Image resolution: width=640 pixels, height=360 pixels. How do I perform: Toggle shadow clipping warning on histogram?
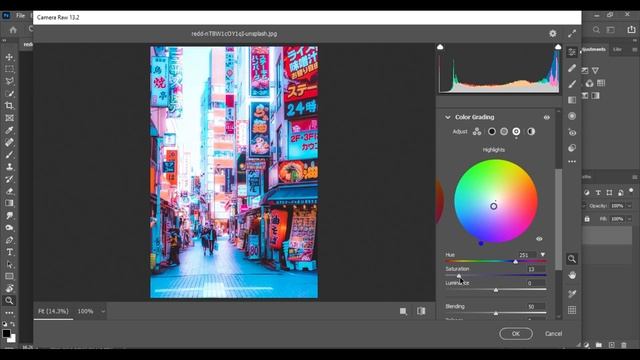point(440,47)
